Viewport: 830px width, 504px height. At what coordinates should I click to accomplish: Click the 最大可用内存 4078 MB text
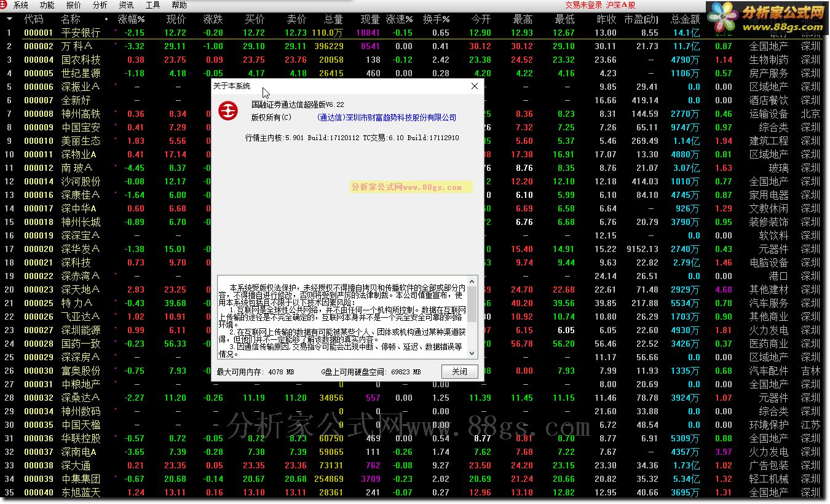click(x=256, y=372)
